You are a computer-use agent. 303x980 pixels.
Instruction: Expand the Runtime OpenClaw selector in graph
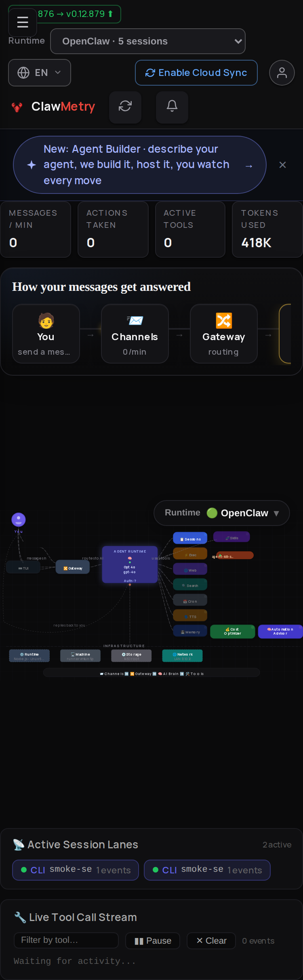coord(222,513)
